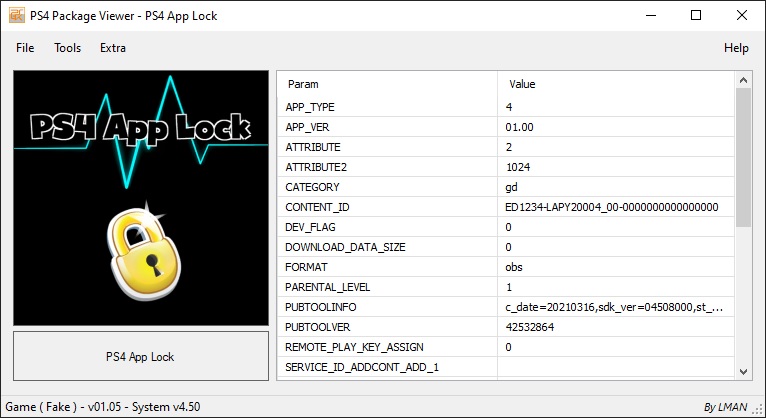Click the vertical scrollbar thumb
The width and height of the screenshot is (766, 418).
(x=743, y=157)
